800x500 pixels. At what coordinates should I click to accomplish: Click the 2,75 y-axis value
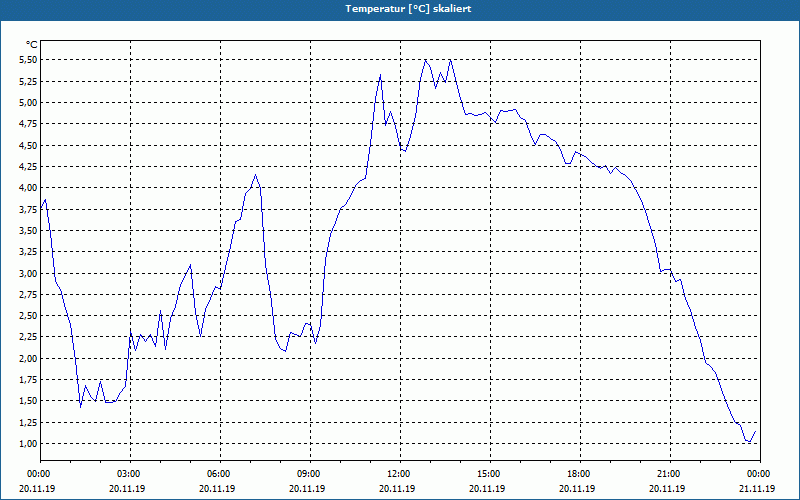click(28, 294)
